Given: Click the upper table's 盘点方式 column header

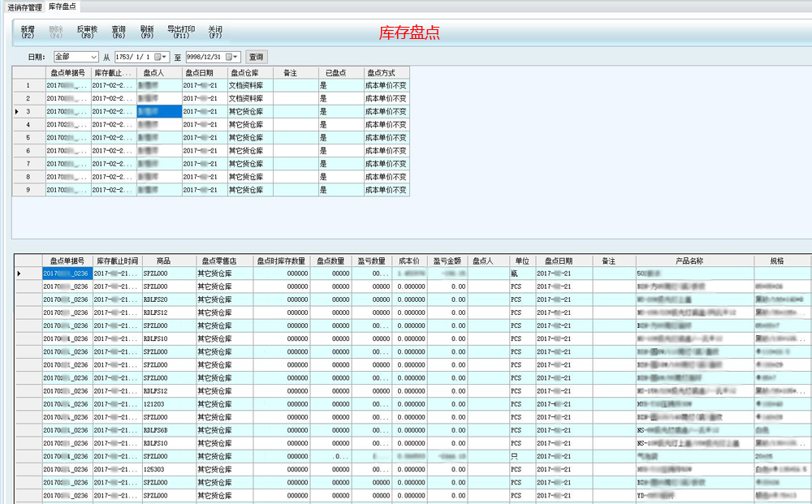Looking at the screenshot, I should point(387,73).
